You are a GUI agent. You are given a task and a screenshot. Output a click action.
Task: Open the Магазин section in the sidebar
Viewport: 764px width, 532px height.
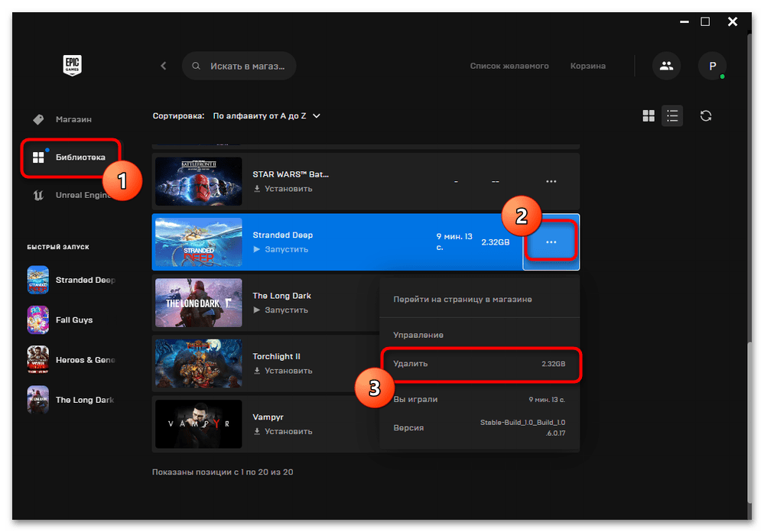pyautogui.click(x=73, y=120)
